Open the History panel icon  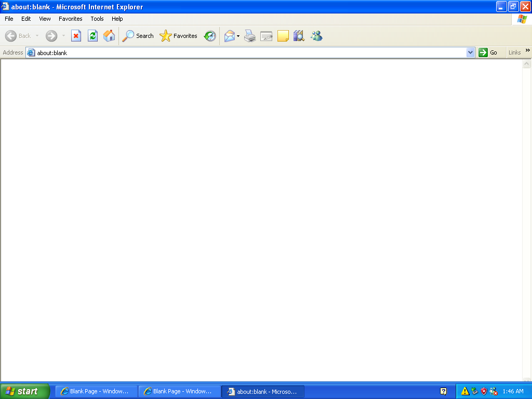(210, 36)
